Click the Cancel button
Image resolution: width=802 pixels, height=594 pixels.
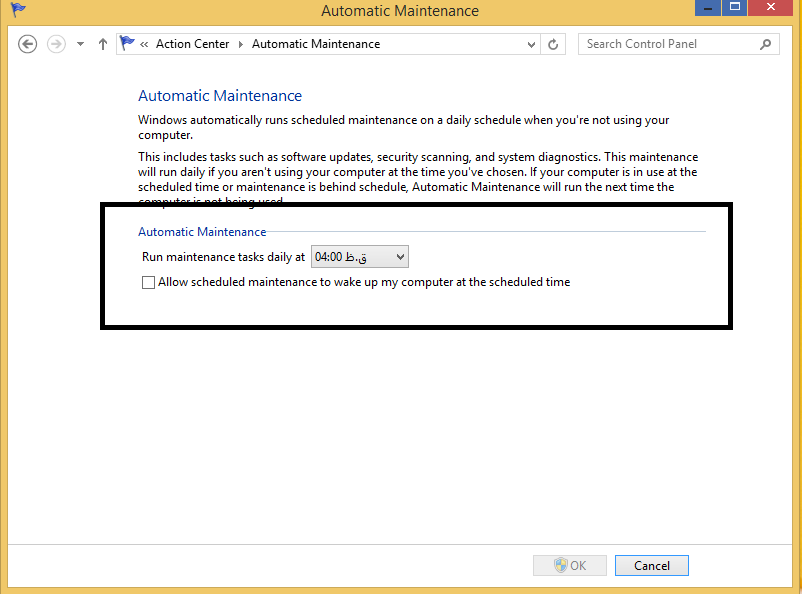click(x=652, y=565)
